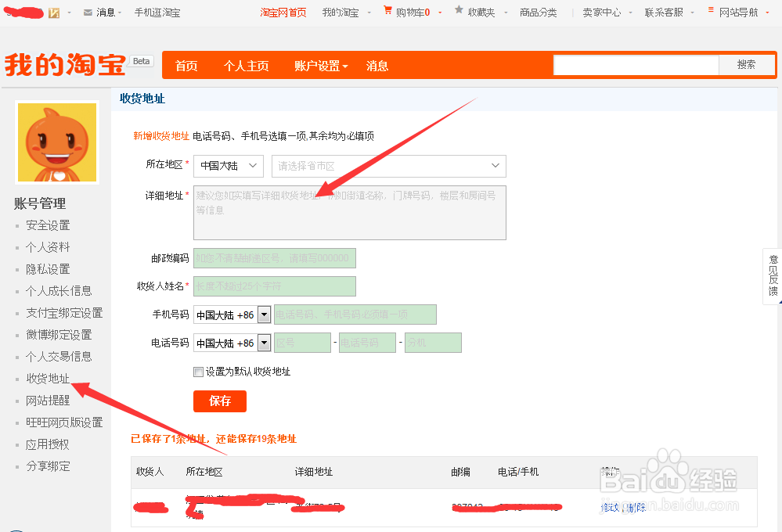Open 微博绑定设置 in sidebar
782x532 pixels.
pyautogui.click(x=59, y=335)
